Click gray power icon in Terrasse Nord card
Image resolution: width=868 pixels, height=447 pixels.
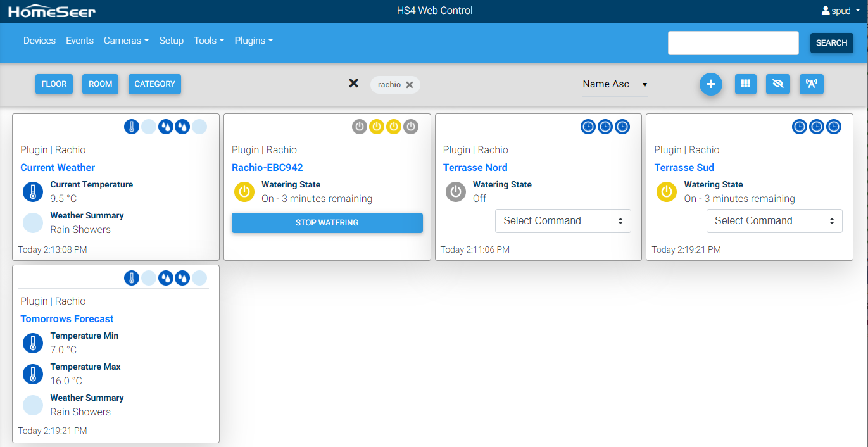tap(456, 192)
